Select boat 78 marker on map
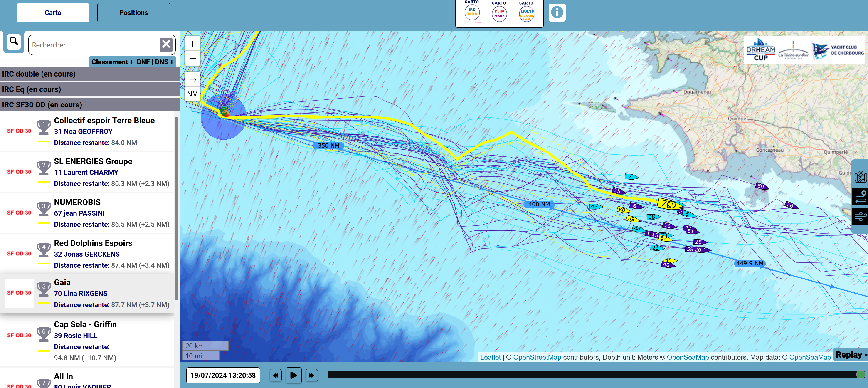 [x=791, y=205]
